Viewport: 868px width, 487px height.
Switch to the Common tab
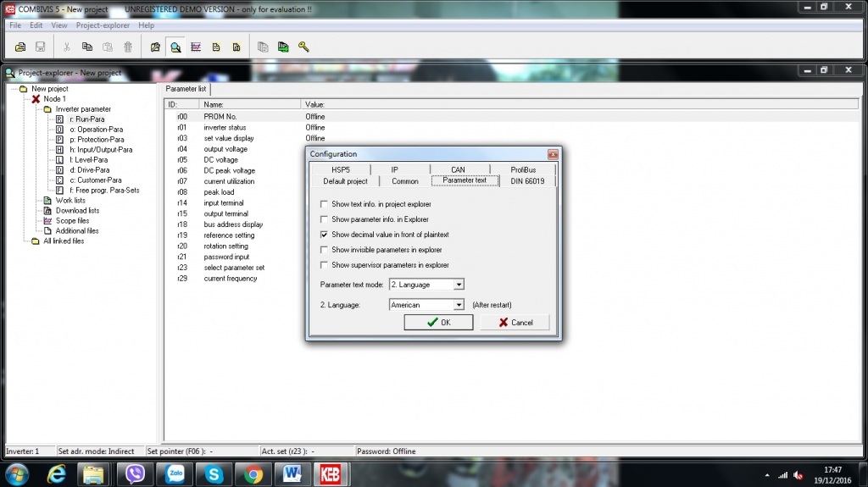click(405, 181)
